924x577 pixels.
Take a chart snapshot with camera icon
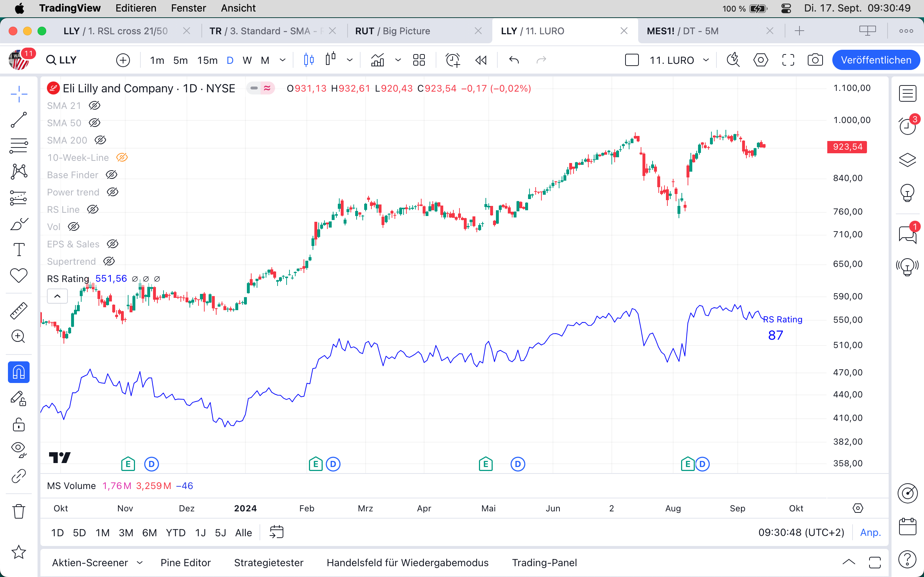(815, 60)
